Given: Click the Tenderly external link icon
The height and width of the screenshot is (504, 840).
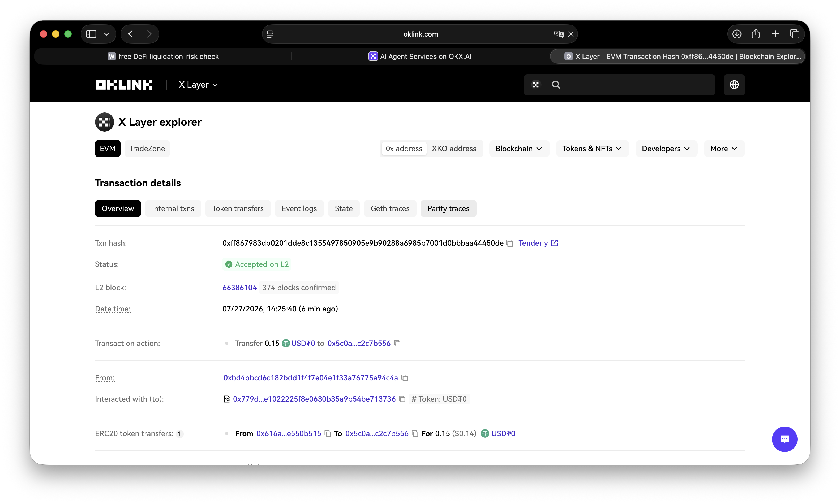Looking at the screenshot, I should [554, 243].
